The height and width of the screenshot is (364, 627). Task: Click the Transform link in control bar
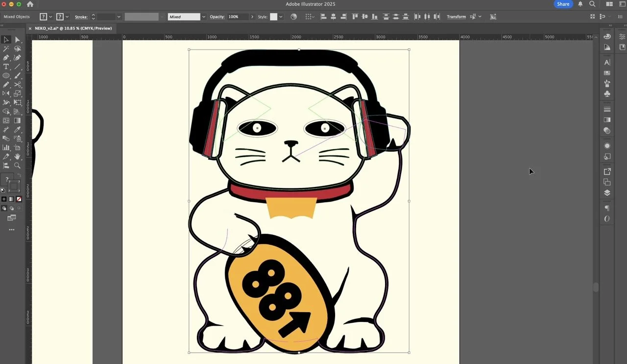coord(456,17)
